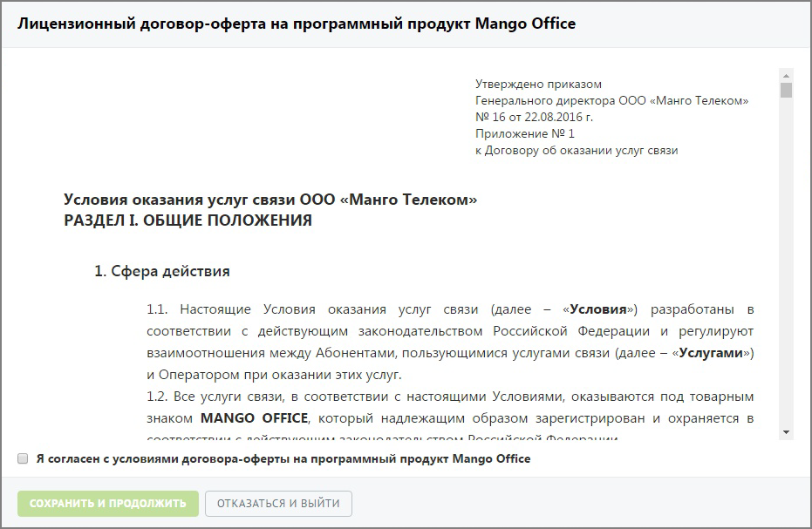The height and width of the screenshot is (529, 812).
Task: Click the scrollbar up arrow
Action: (x=786, y=76)
